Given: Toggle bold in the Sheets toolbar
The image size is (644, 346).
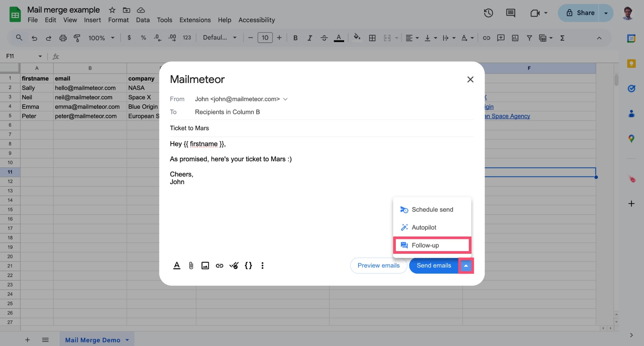Looking at the screenshot, I should pos(295,38).
